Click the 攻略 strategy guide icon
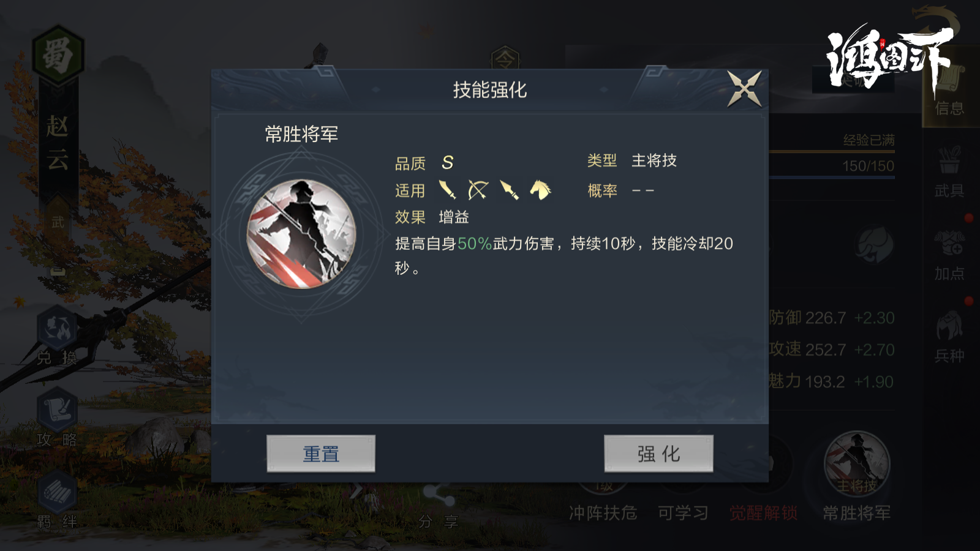The height and width of the screenshot is (551, 980). point(57,419)
